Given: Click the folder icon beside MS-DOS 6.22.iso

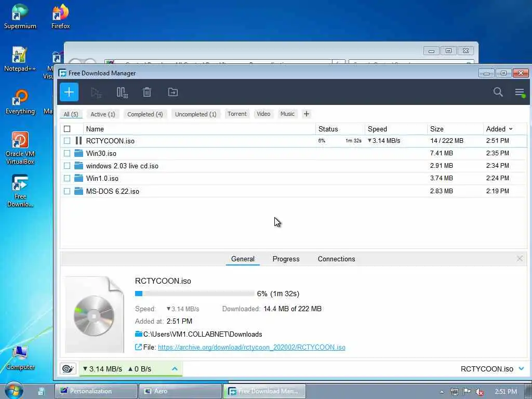Looking at the screenshot, I should [79, 191].
